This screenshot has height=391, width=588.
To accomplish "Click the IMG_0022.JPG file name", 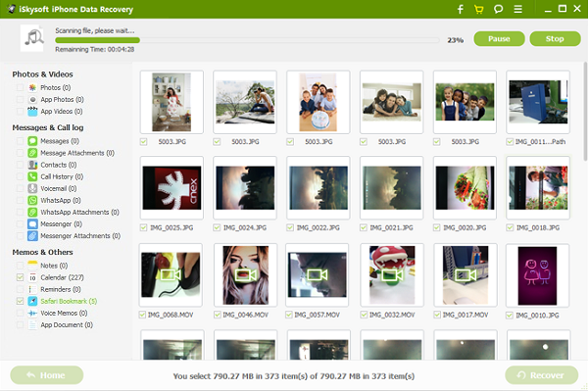I will point(318,227).
